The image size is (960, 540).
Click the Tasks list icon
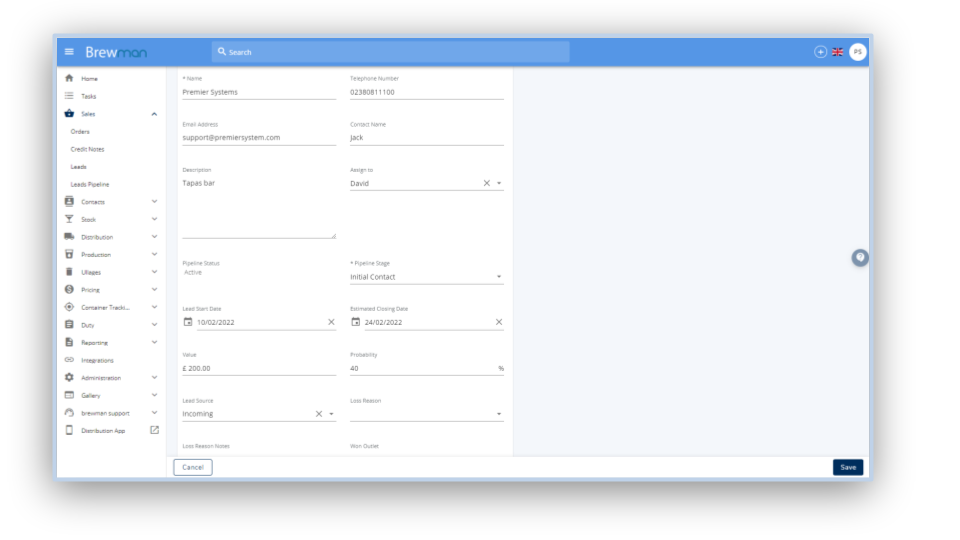[x=69, y=96]
